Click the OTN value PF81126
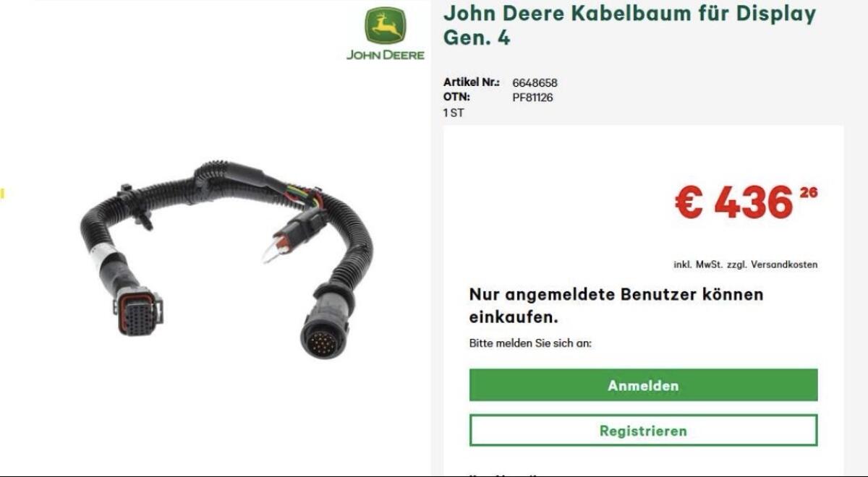Viewport: 868px width, 477px height. coord(532,97)
